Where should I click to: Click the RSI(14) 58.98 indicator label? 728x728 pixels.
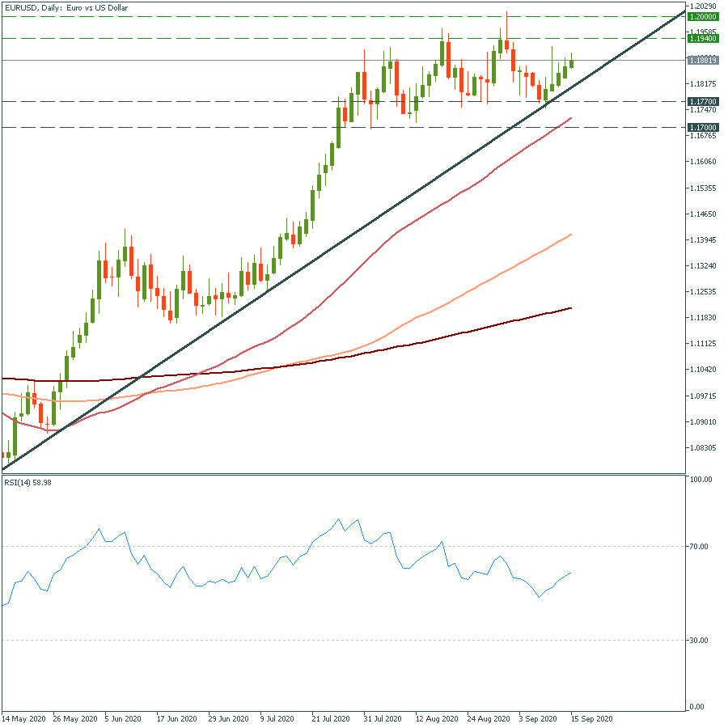(28, 483)
